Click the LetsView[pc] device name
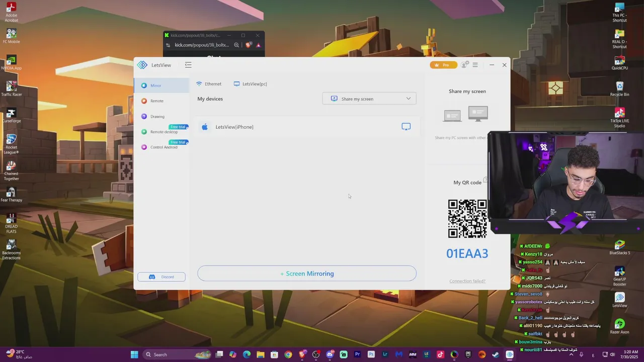The height and width of the screenshot is (362, 644). pos(251,84)
